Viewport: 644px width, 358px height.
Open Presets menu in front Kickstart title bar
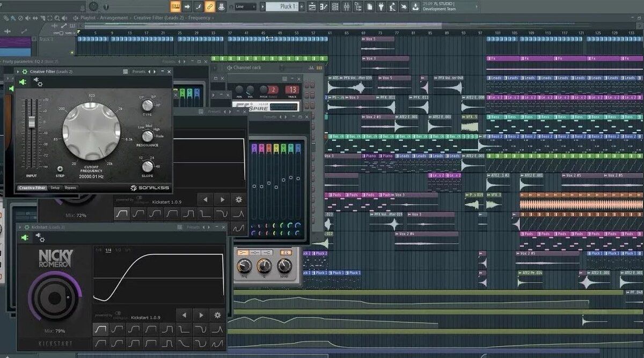click(x=193, y=227)
